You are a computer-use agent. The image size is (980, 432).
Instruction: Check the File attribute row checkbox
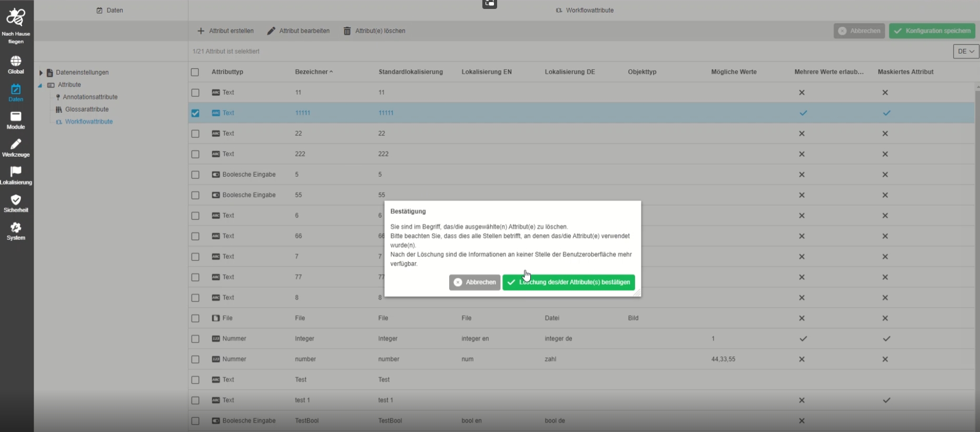coord(195,318)
